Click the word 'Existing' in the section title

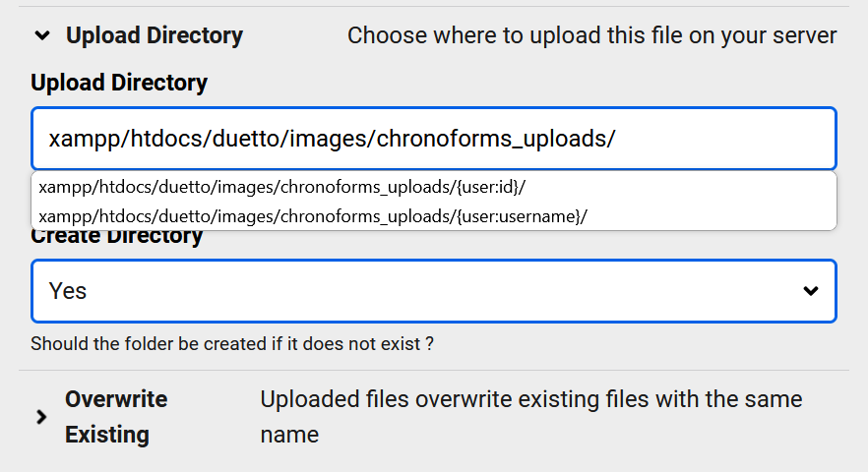point(106,435)
